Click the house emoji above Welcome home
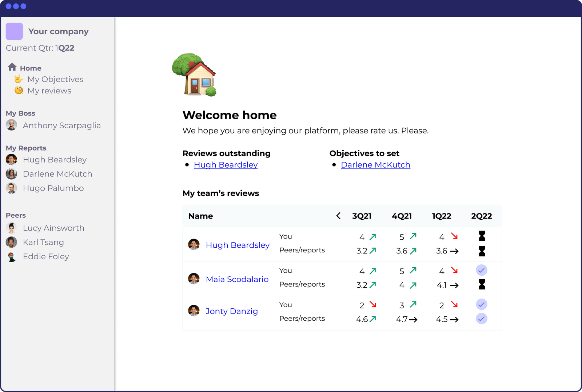Viewport: 582px width, 392px height. click(194, 75)
